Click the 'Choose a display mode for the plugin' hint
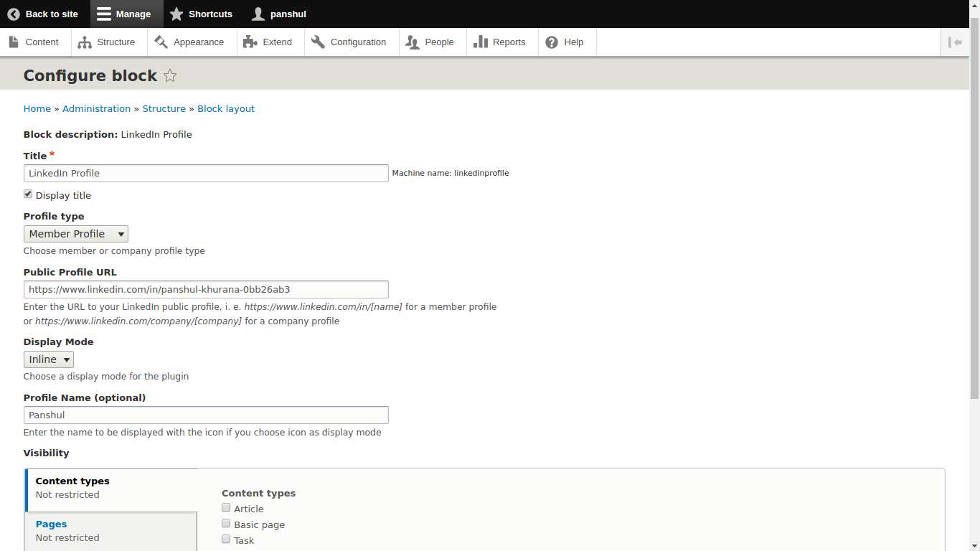The image size is (980, 551). (x=106, y=377)
